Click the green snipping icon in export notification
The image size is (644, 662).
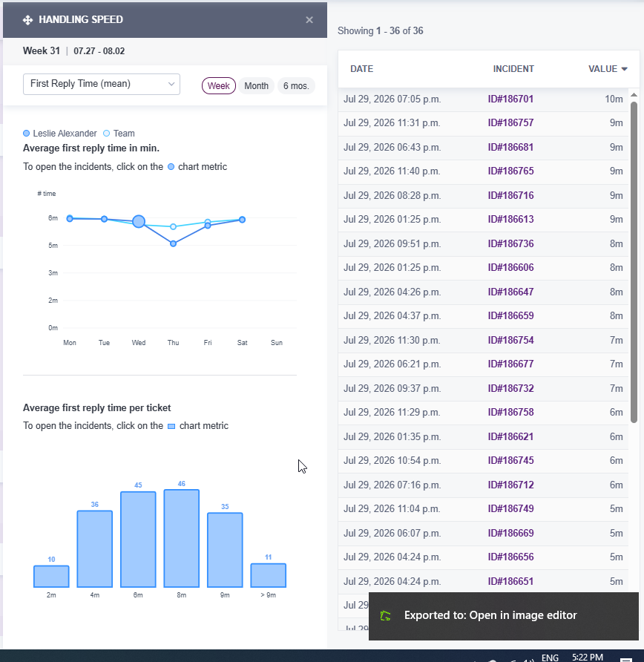(x=385, y=616)
